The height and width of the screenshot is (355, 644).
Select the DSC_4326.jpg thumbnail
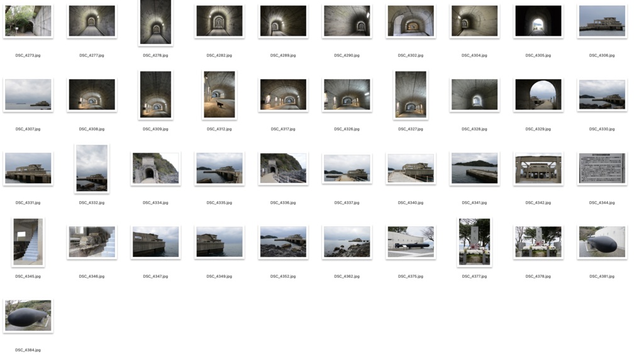[x=347, y=94]
